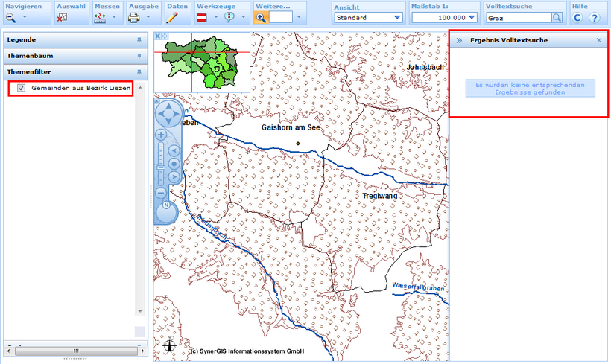The image size is (611, 364).
Task: Open the Ansicht Standard dropdown
Action: [x=367, y=17]
